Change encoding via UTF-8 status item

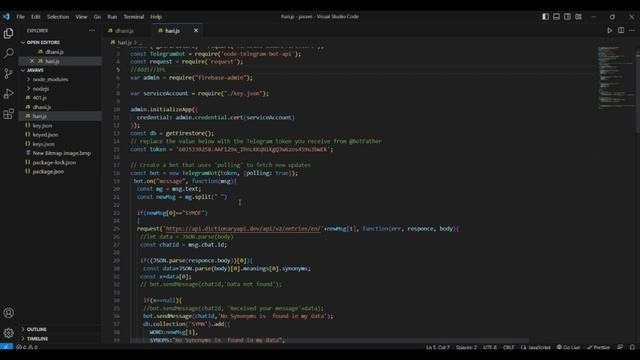pos(490,347)
